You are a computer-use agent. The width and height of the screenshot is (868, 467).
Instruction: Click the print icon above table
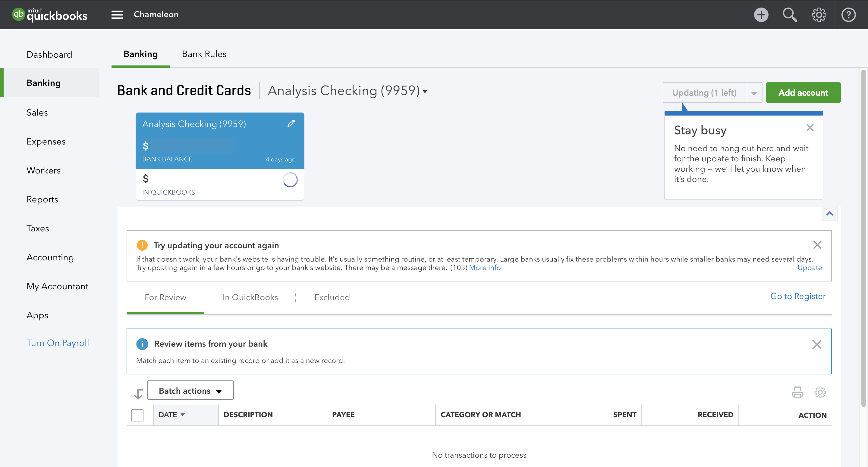coord(797,392)
